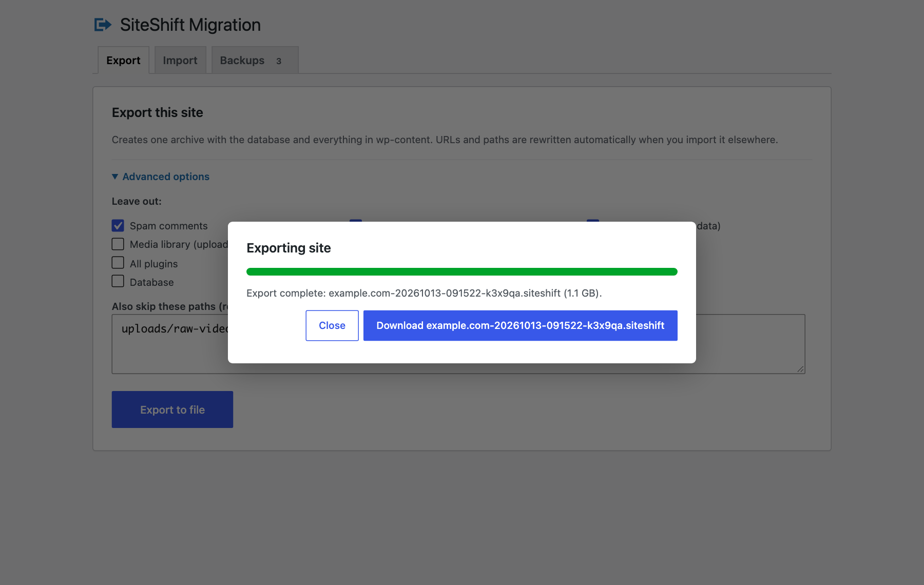Click the Exporting site dialog heading
924x585 pixels.
point(288,248)
